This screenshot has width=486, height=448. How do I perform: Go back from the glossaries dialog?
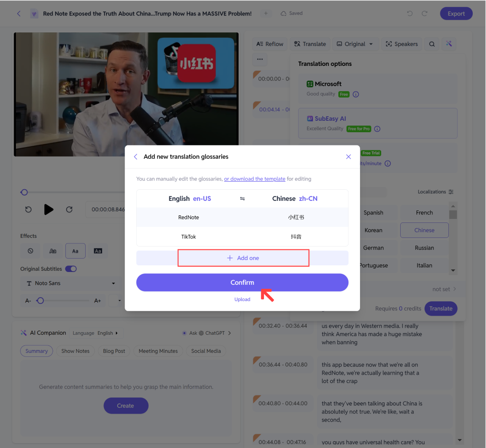point(135,157)
